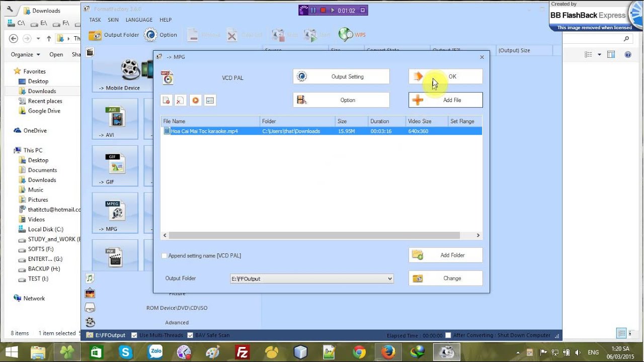Click the Duration column header
644x362 pixels.
pos(386,121)
